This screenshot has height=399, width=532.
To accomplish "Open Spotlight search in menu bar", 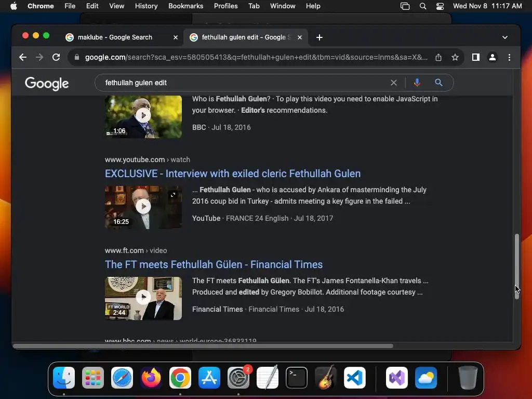I will point(423,6).
